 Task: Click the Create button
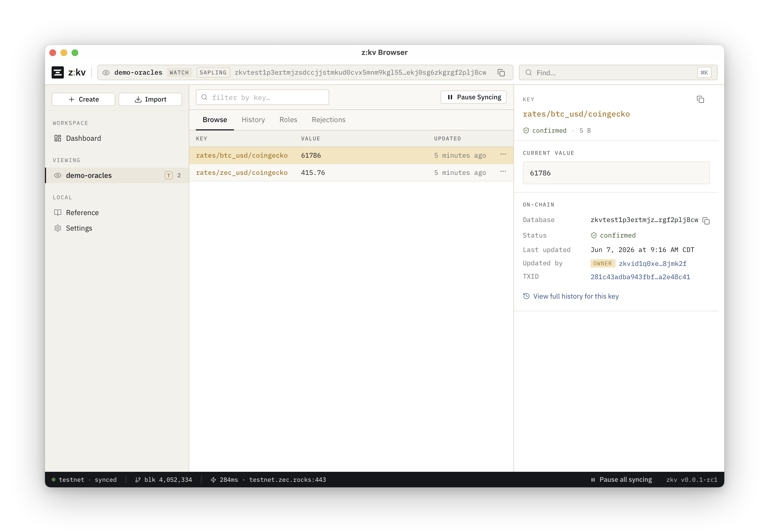pyautogui.click(x=83, y=99)
